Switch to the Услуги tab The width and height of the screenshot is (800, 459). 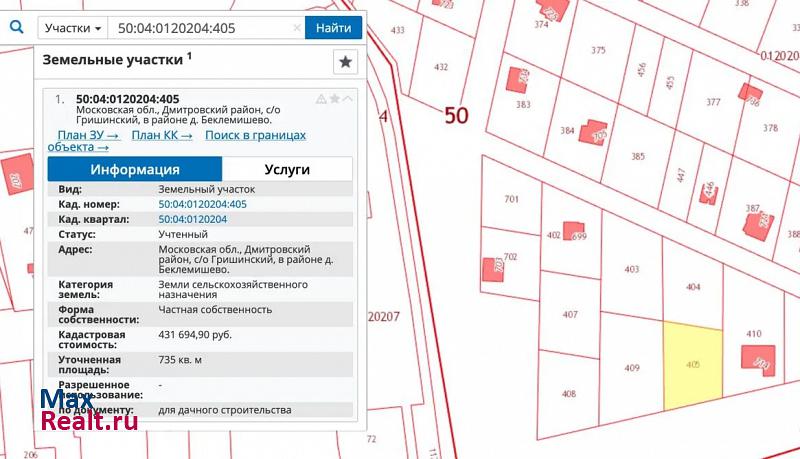pyautogui.click(x=287, y=169)
